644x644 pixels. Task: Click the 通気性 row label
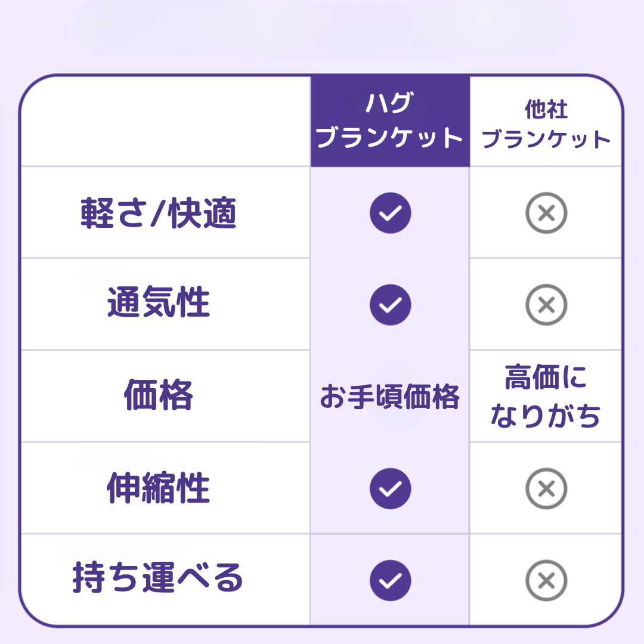click(x=159, y=302)
